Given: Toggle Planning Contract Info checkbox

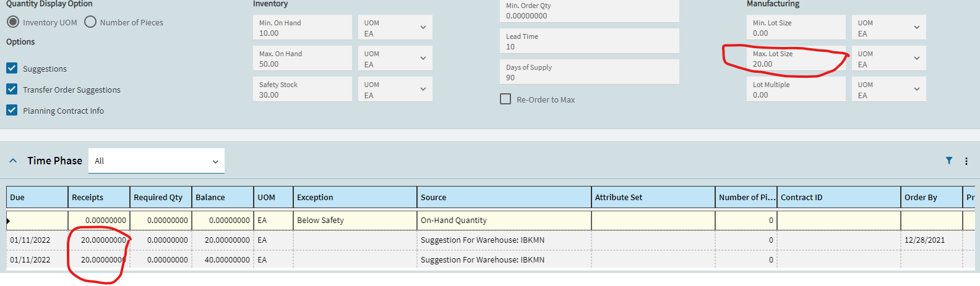Looking at the screenshot, I should [12, 110].
